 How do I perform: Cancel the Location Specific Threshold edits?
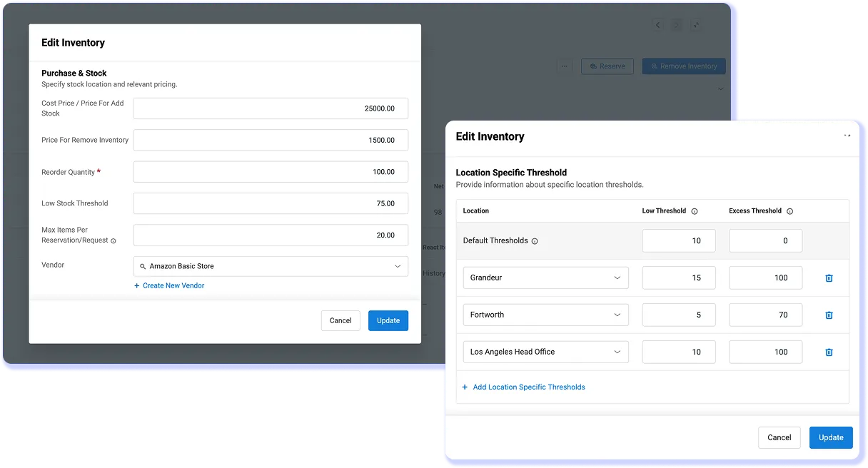pyautogui.click(x=779, y=437)
